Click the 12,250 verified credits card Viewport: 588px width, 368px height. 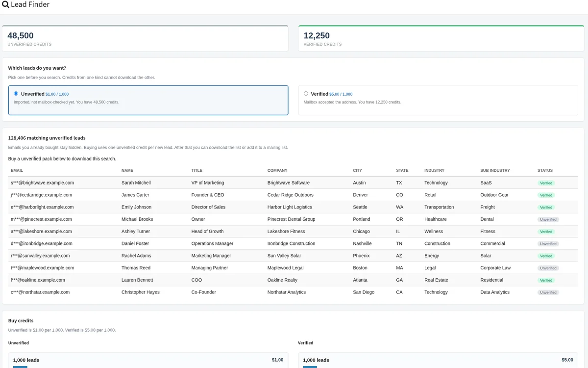(x=441, y=38)
